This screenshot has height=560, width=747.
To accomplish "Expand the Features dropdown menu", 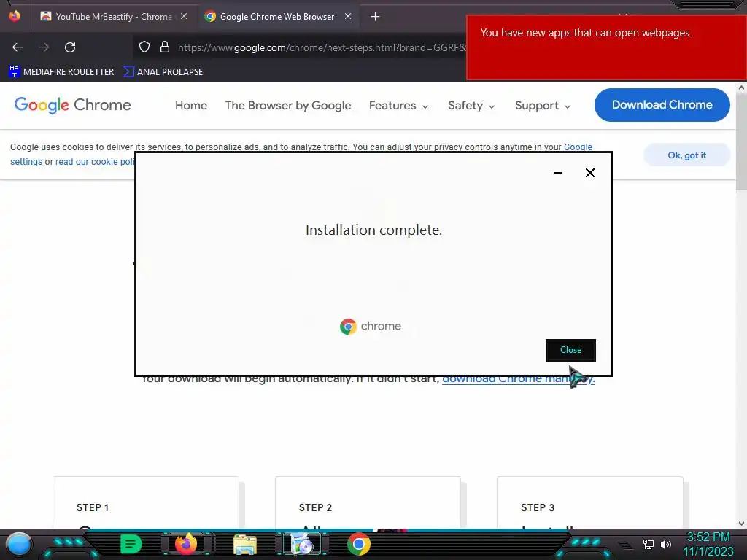I will [x=398, y=105].
